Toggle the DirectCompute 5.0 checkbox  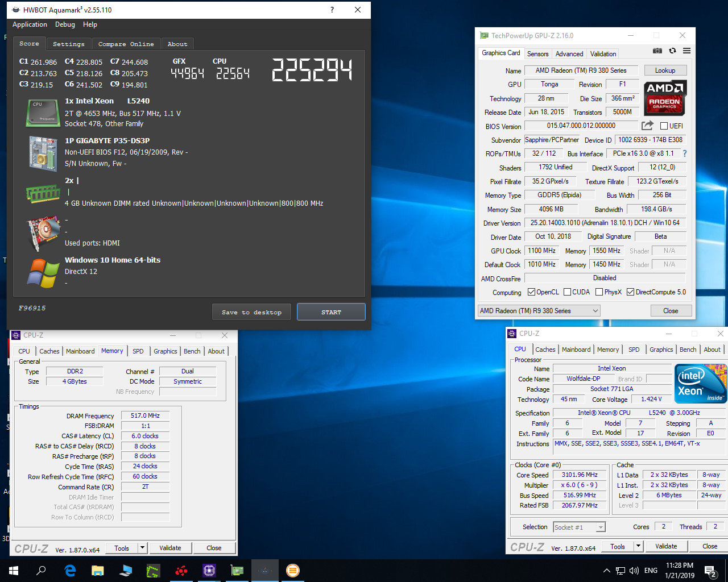coord(630,292)
